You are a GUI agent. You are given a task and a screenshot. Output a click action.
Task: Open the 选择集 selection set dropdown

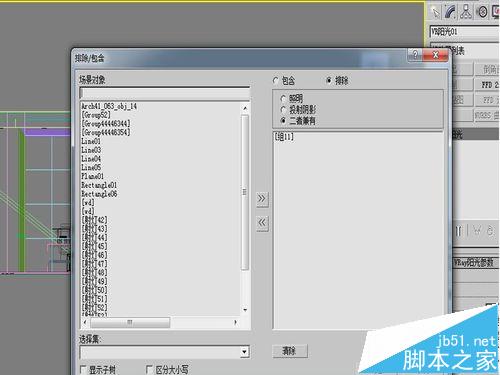click(245, 352)
